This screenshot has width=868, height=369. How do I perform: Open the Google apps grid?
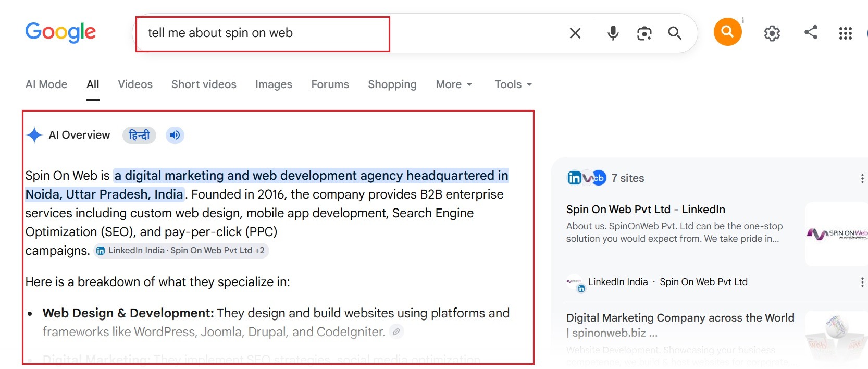(846, 33)
